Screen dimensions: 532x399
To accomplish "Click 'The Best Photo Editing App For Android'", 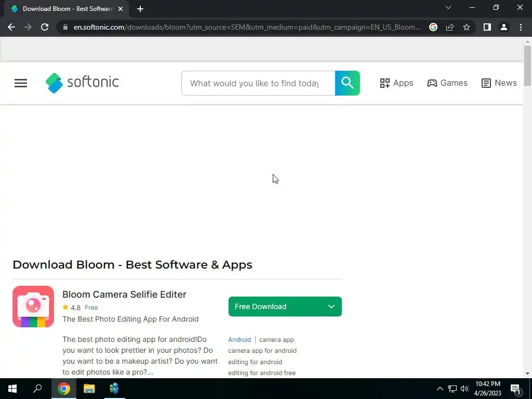I will pos(130,319).
